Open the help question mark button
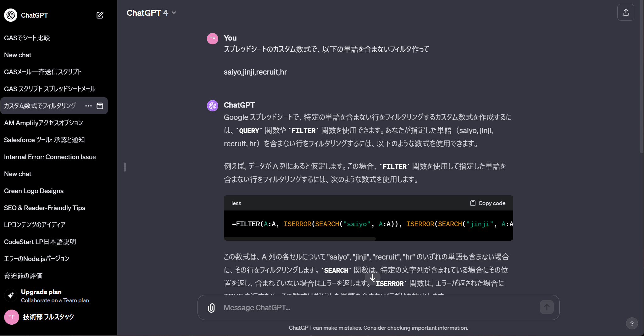 [x=632, y=323]
